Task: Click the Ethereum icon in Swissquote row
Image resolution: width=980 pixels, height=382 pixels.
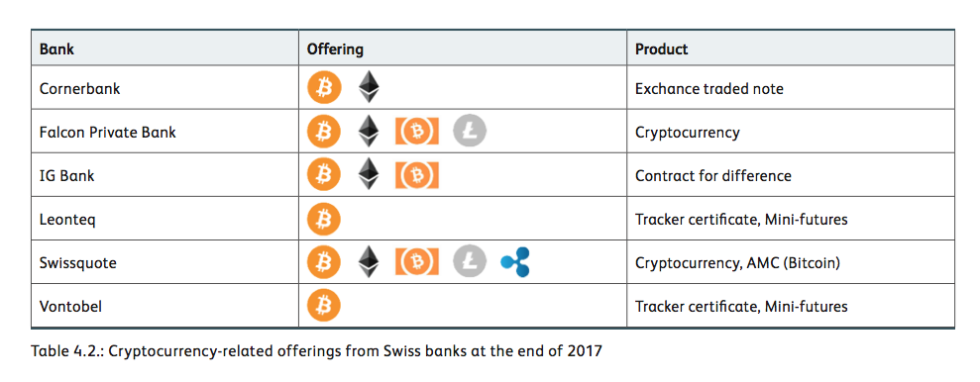Action: tap(370, 261)
